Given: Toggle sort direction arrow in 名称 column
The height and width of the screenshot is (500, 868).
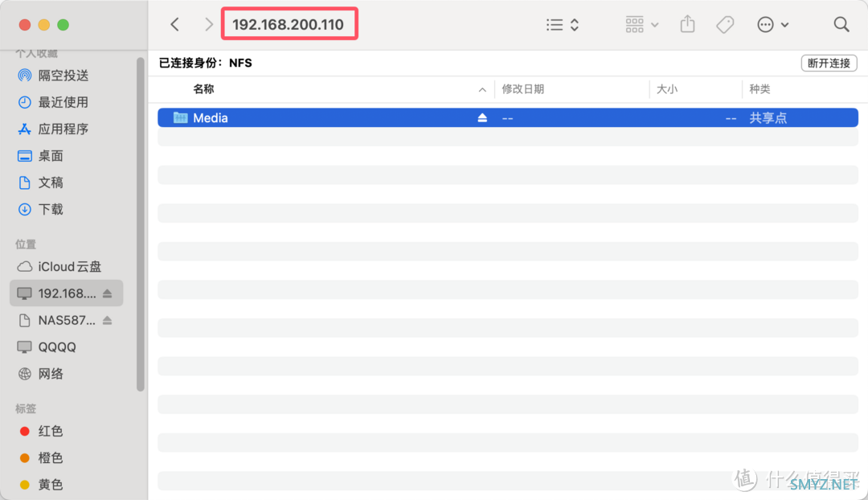Looking at the screenshot, I should tap(482, 90).
